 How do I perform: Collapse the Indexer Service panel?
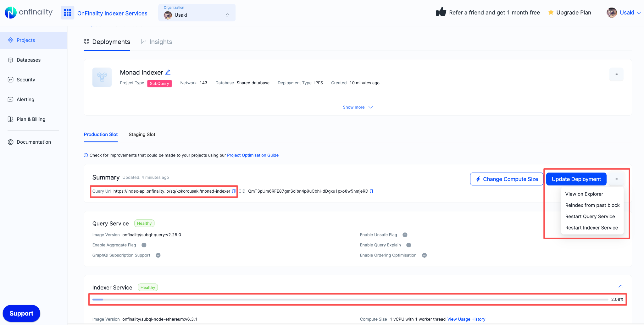(x=620, y=286)
